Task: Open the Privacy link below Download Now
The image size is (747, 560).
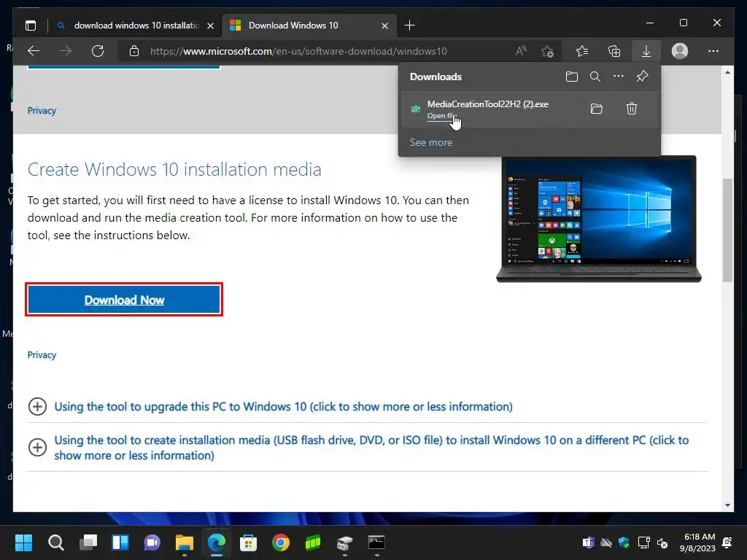Action: pyautogui.click(x=42, y=355)
